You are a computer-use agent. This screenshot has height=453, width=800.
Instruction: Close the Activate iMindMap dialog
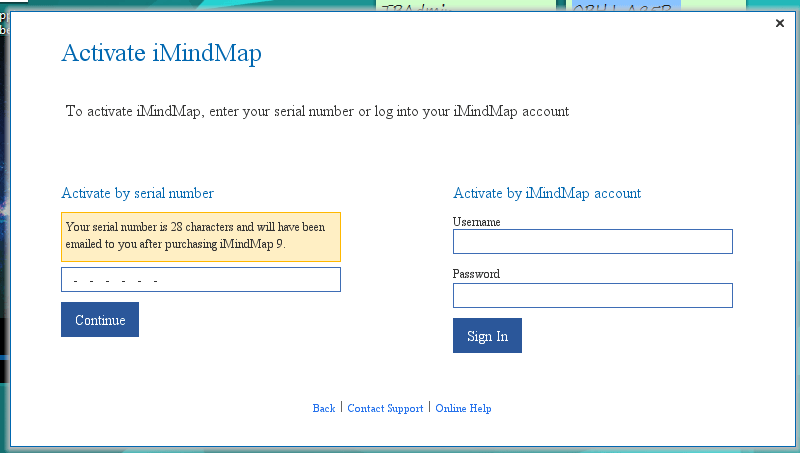(780, 24)
